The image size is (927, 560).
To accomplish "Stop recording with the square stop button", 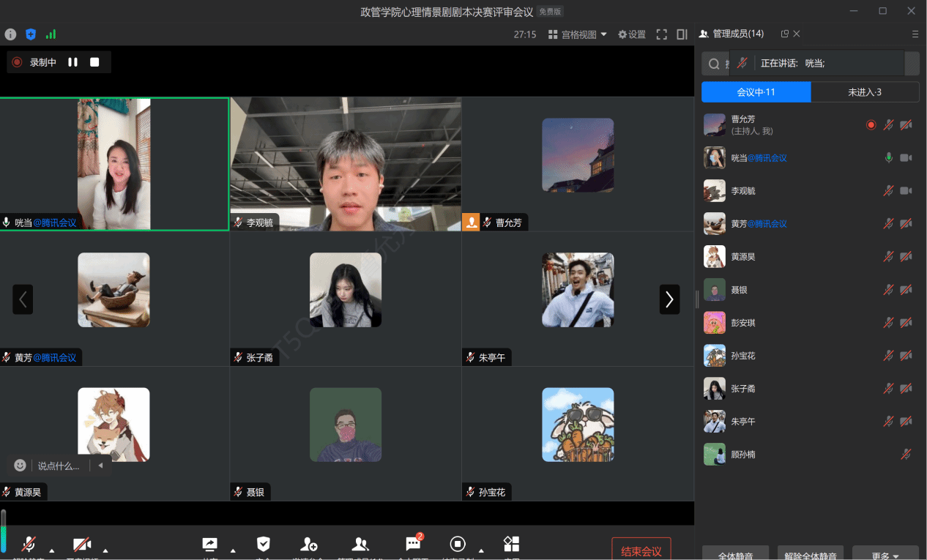I will click(94, 62).
